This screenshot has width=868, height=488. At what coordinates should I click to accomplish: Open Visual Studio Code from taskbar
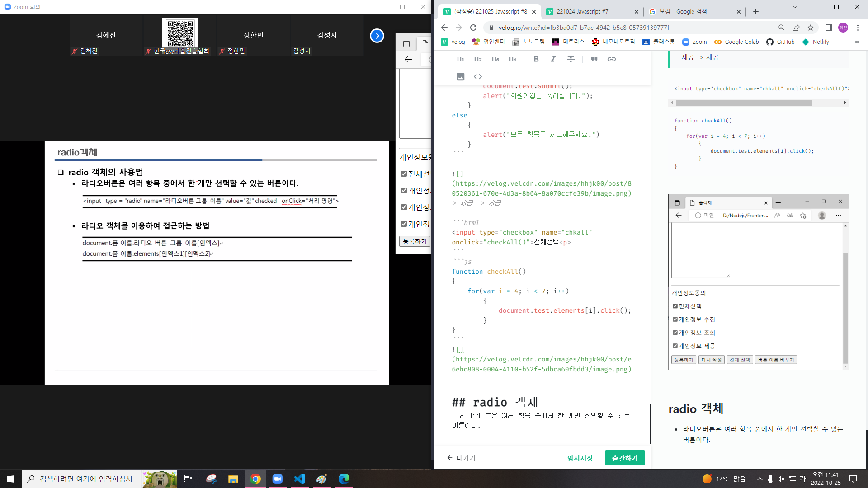[x=300, y=479]
